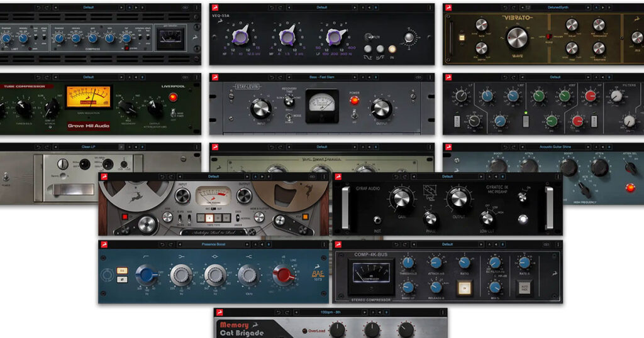Toggle the IN button on the COMP-4K-BUS
This screenshot has width=644, height=338.
(x=465, y=288)
